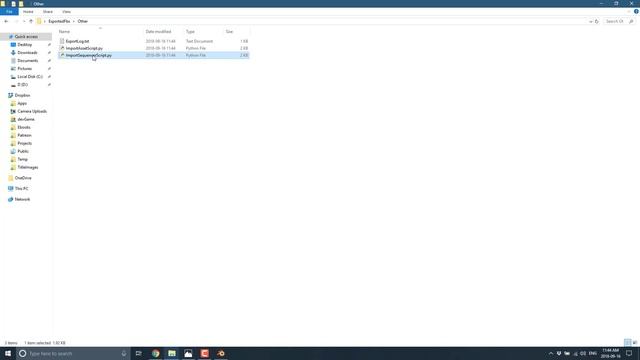Open devGame folder under Dropbox

point(26,119)
